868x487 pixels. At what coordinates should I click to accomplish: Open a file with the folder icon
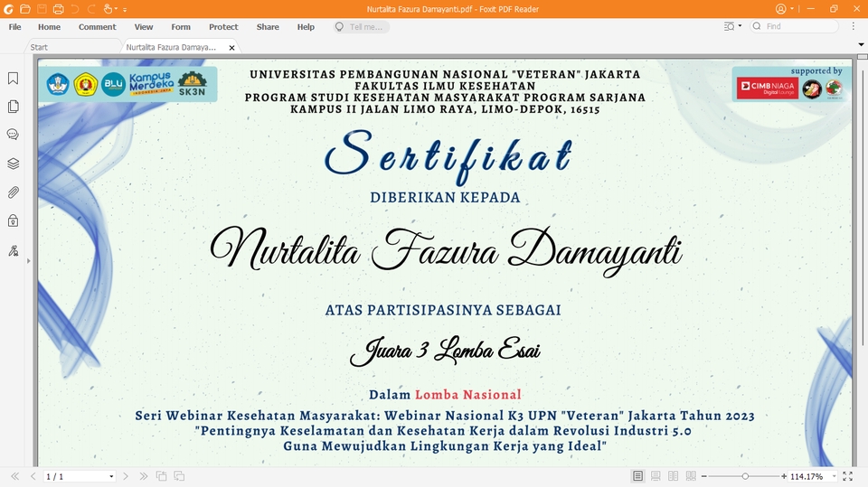click(25, 9)
